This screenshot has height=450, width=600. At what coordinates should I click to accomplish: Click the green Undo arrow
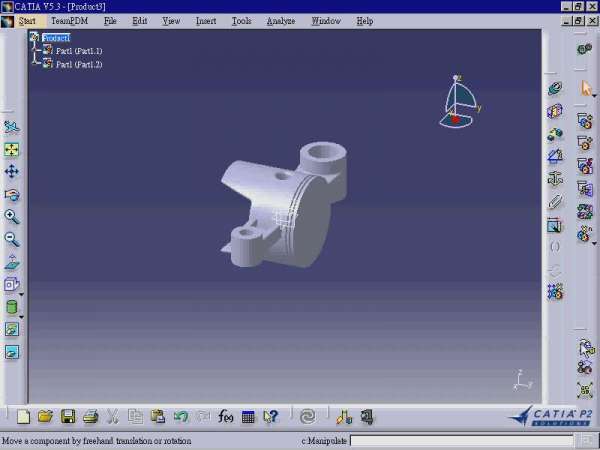tap(180, 416)
